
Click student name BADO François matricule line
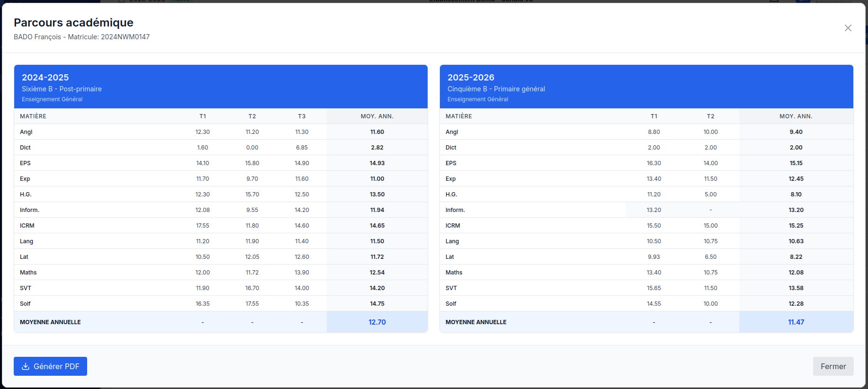(x=81, y=37)
